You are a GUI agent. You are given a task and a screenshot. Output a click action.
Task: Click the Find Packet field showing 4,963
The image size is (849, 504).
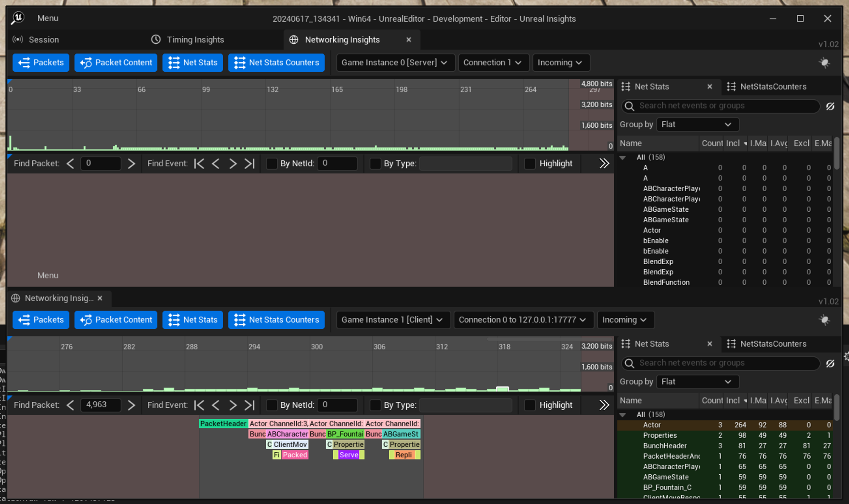(101, 405)
